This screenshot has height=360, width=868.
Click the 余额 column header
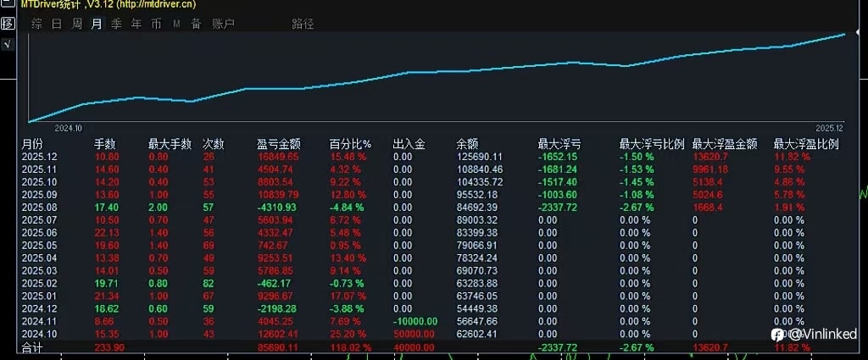467,144
